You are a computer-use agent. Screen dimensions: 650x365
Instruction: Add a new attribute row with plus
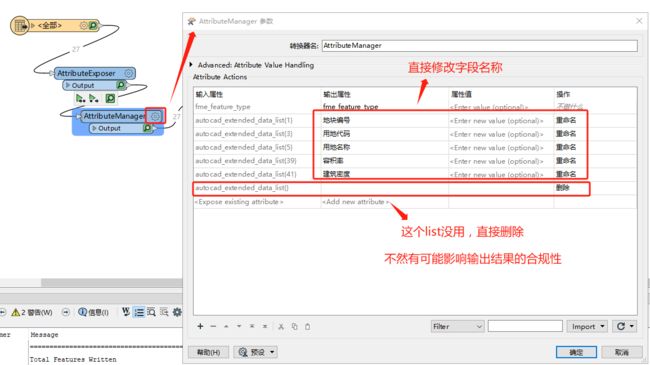coord(200,326)
